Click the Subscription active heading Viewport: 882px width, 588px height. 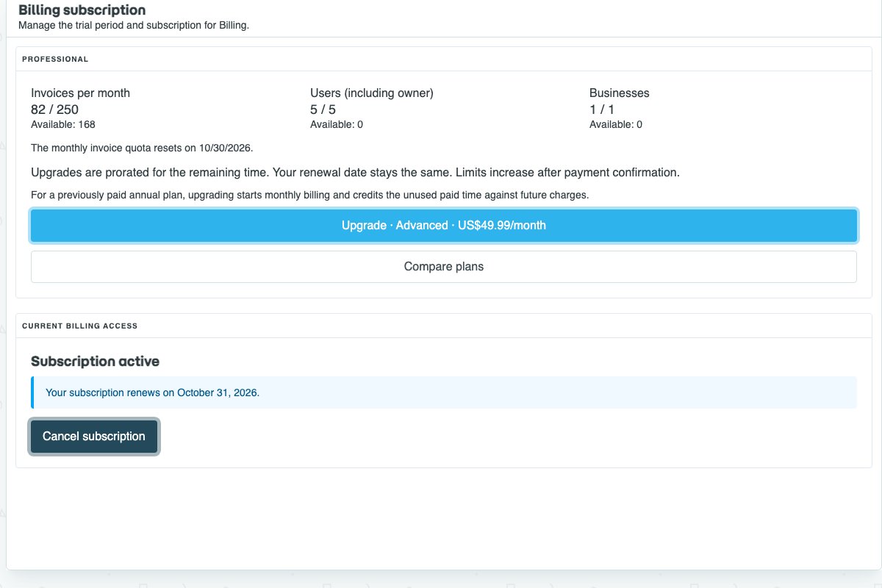[95, 362]
